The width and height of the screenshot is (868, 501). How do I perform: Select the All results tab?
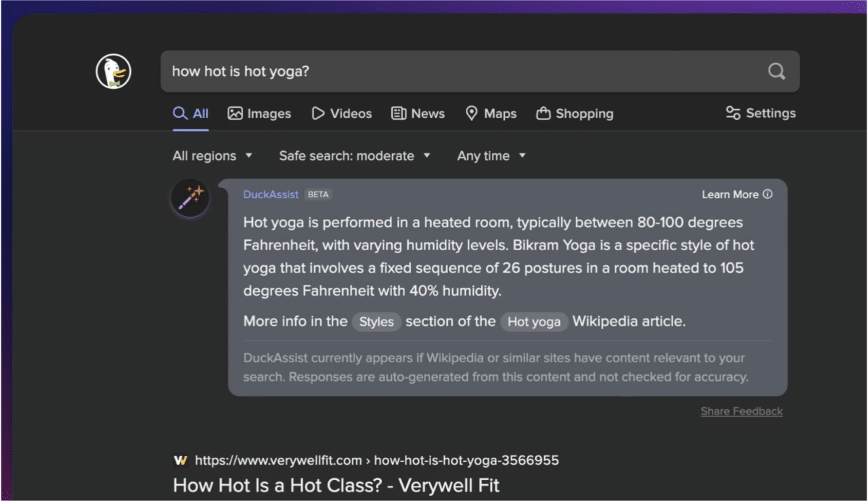coord(191,114)
